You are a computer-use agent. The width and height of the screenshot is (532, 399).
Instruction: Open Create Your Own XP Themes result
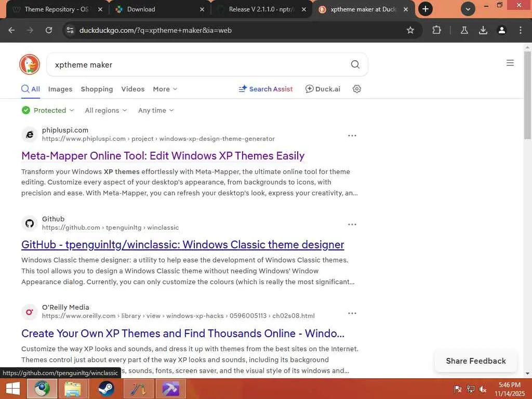point(182,334)
